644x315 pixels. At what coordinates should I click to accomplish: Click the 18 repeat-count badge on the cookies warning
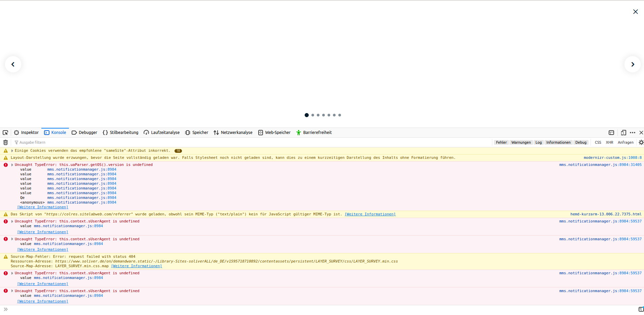[x=178, y=151]
